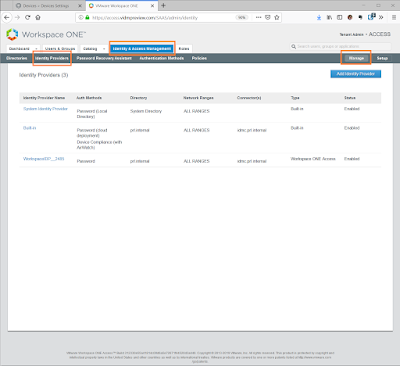The image size is (400, 366).
Task: Click the Pocket save icon in address bar
Action: point(268,18)
